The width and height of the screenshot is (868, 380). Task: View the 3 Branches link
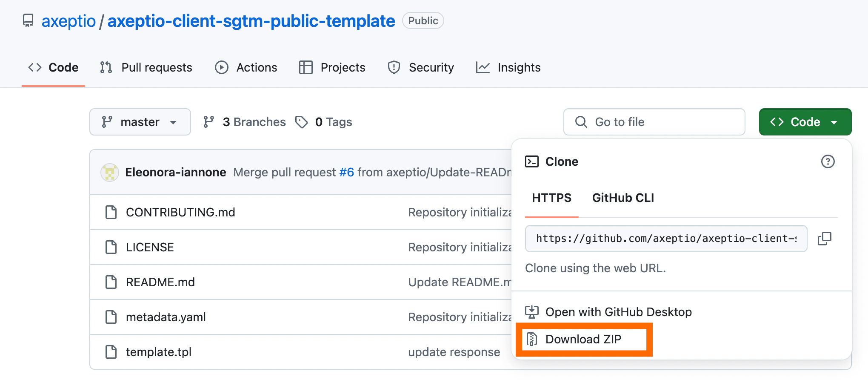(244, 122)
